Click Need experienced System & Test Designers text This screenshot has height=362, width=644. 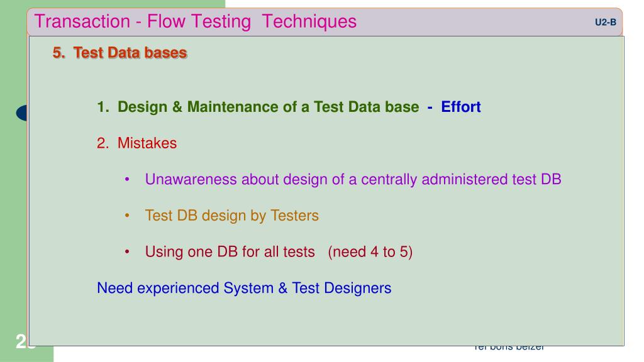point(244,288)
